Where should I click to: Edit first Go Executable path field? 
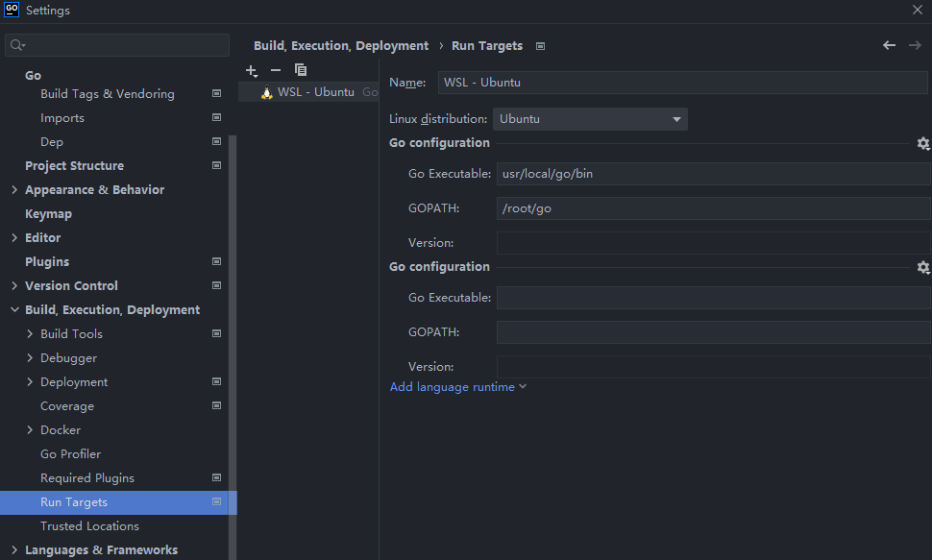[713, 174]
